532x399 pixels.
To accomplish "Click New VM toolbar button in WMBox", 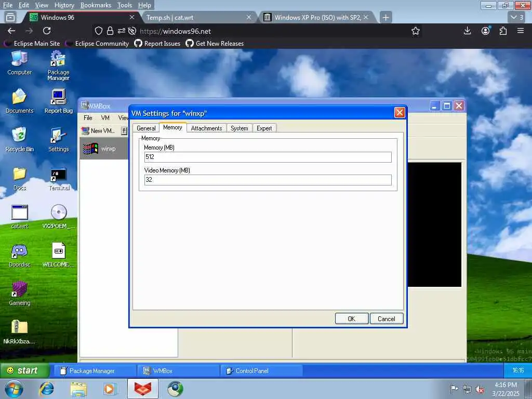I will [98, 130].
